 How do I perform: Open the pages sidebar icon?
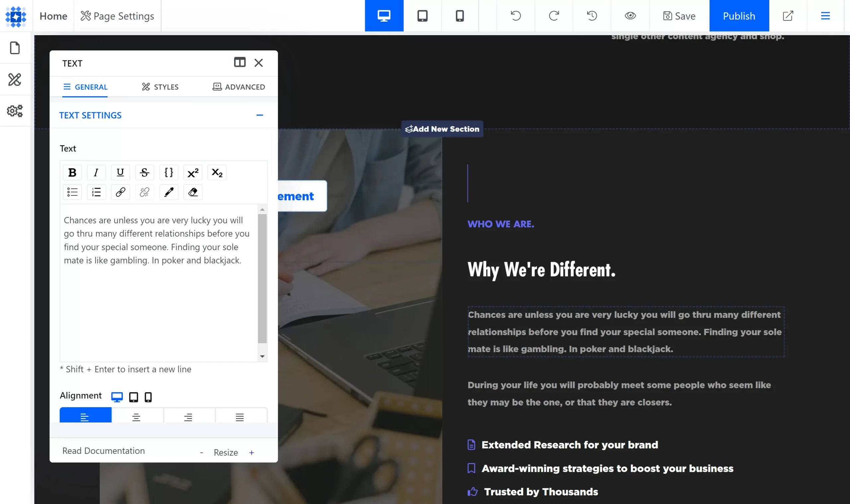click(15, 48)
